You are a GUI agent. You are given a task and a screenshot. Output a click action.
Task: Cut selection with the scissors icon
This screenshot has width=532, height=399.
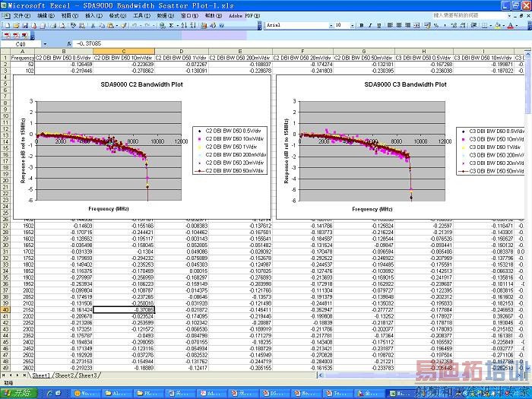(x=93, y=25)
